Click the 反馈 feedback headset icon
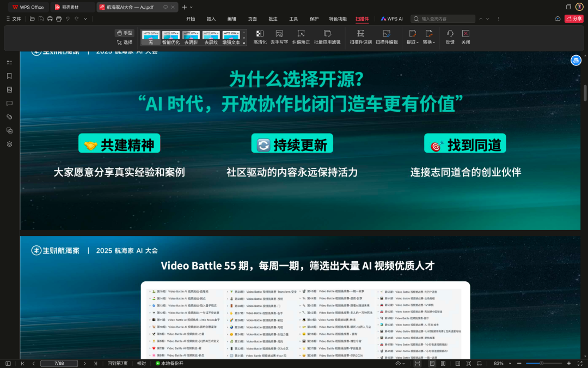588x368 pixels. coord(450,33)
